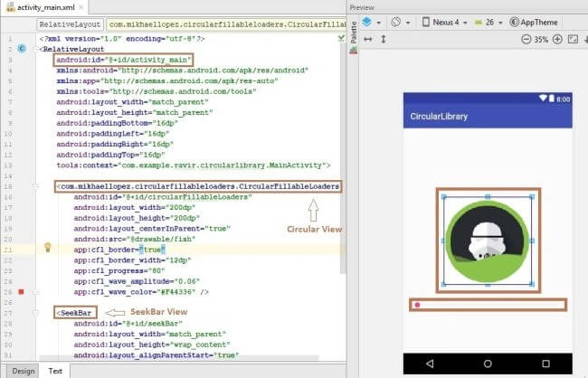The image size is (588, 378).
Task: Click the blue design surface layers icon
Action: pyautogui.click(x=366, y=22)
